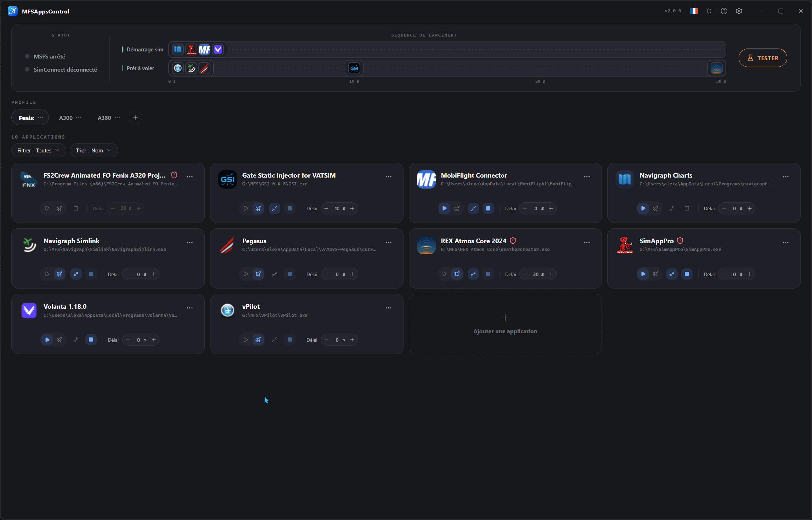Viewport: 812px width, 520px height.
Task: Open the three-dot menu on Navigraph Charts card
Action: click(786, 177)
